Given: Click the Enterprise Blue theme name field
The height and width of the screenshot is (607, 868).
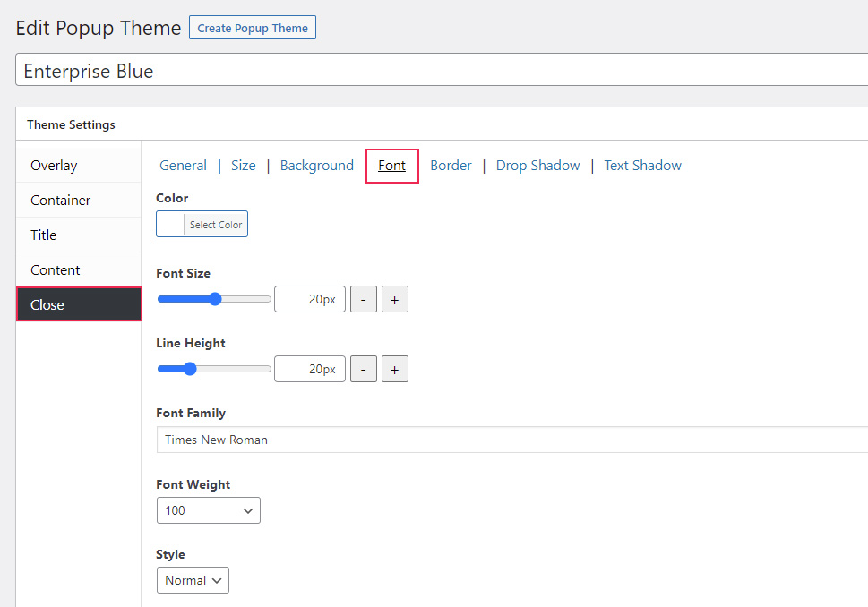Looking at the screenshot, I should tap(441, 71).
